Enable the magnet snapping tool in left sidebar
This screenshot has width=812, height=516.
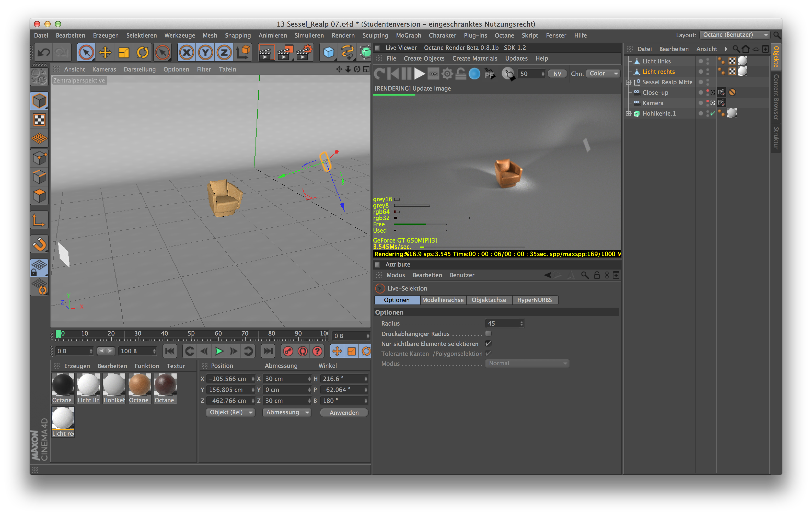coord(39,244)
